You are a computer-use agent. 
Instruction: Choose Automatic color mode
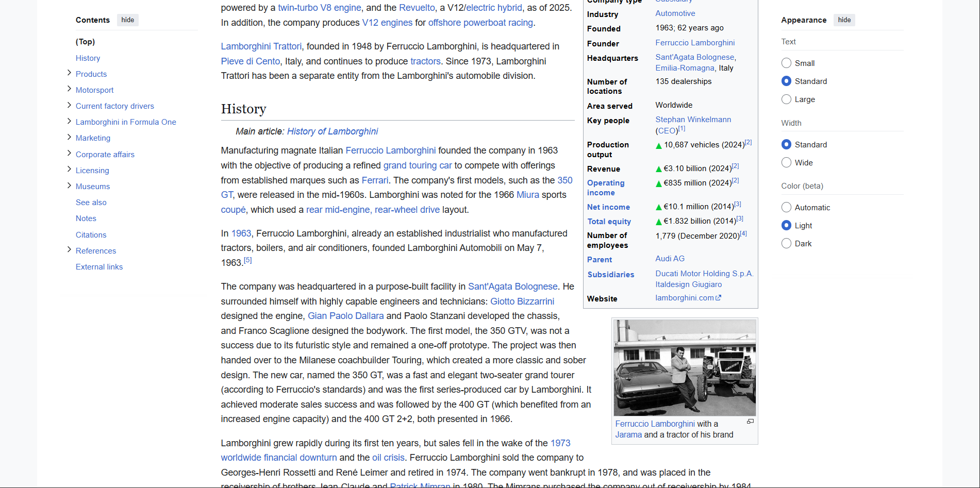[786, 207]
